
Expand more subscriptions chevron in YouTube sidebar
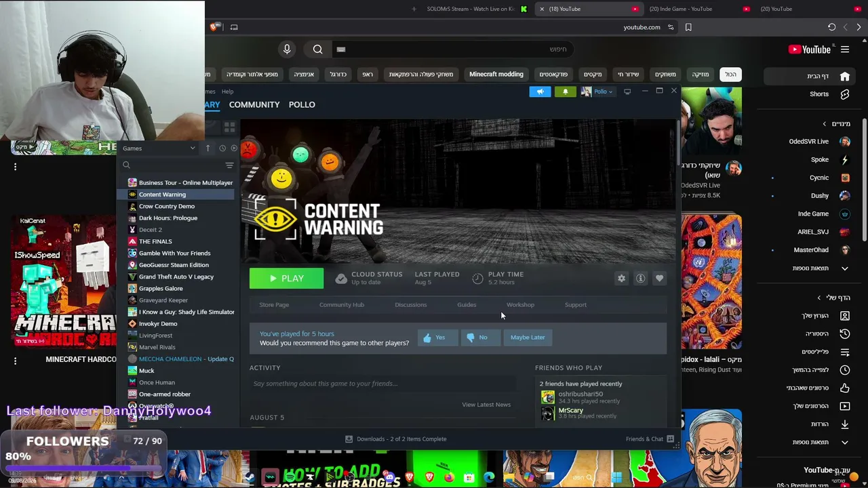click(x=845, y=268)
